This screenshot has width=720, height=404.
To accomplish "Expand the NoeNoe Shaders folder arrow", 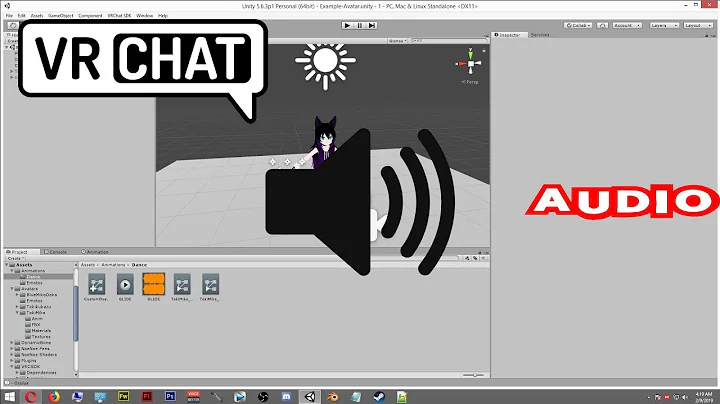I will pyautogui.click(x=12, y=354).
